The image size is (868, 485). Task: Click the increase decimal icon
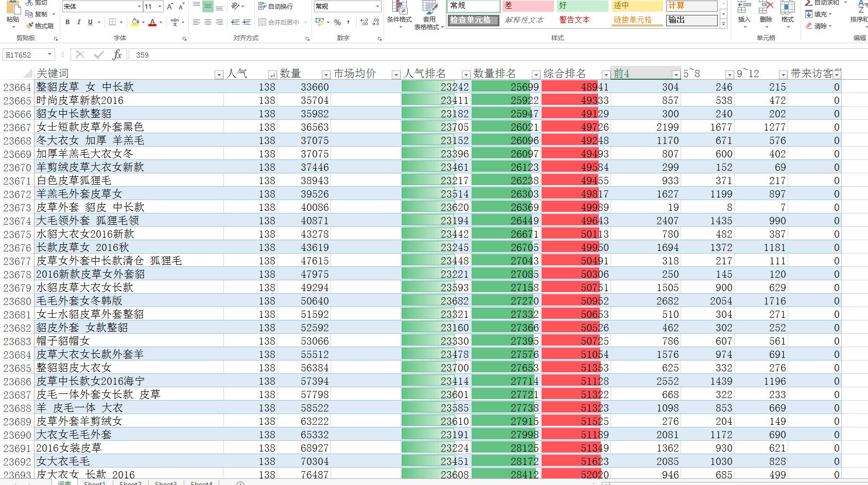click(x=364, y=22)
